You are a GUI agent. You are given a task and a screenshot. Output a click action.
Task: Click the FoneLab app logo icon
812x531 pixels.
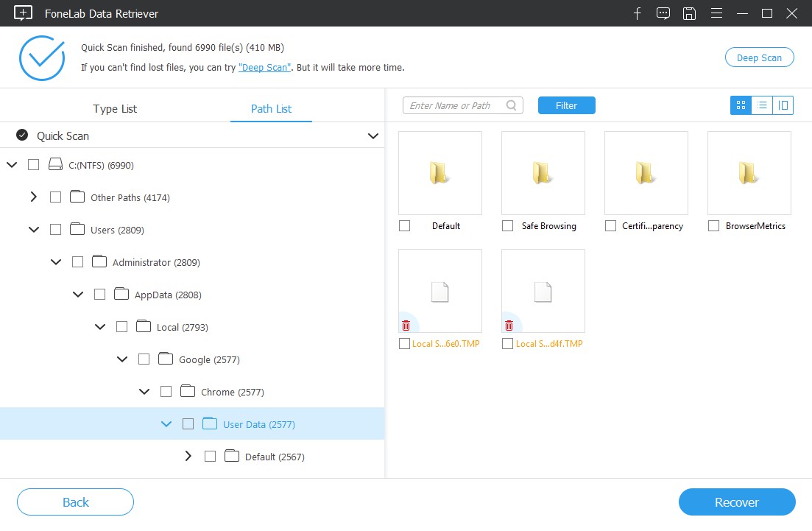(23, 13)
